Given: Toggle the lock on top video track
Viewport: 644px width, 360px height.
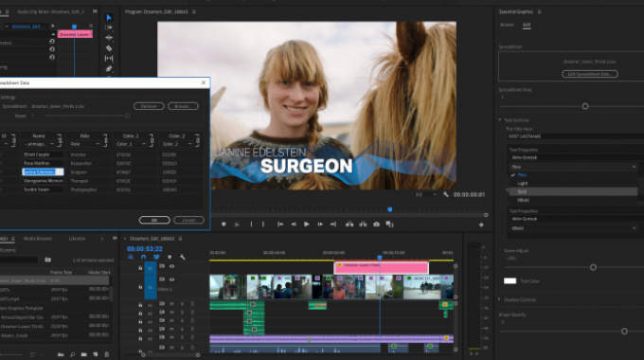Looking at the screenshot, I should [140, 268].
